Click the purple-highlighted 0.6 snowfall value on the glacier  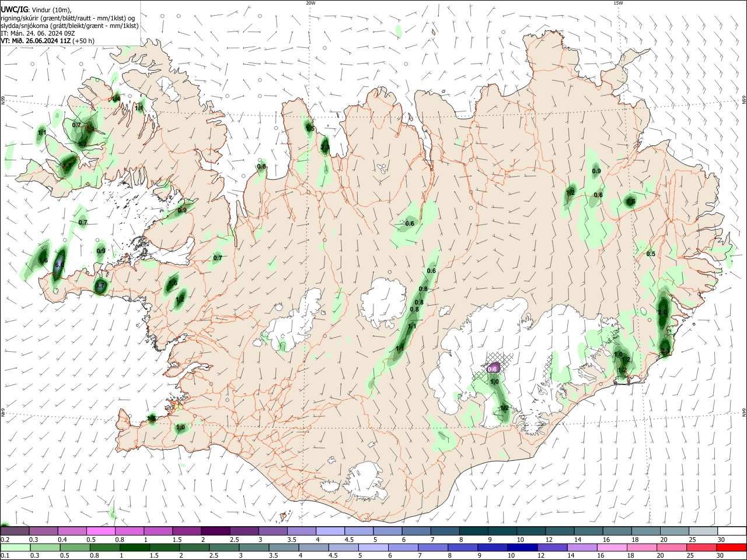click(x=492, y=368)
